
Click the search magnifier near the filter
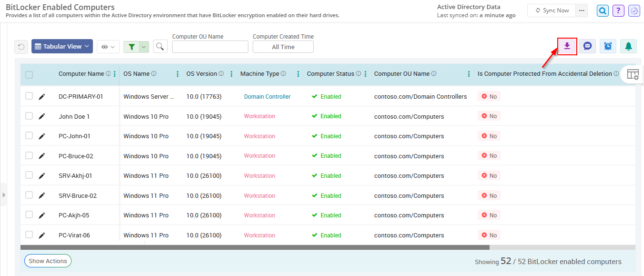[160, 46]
